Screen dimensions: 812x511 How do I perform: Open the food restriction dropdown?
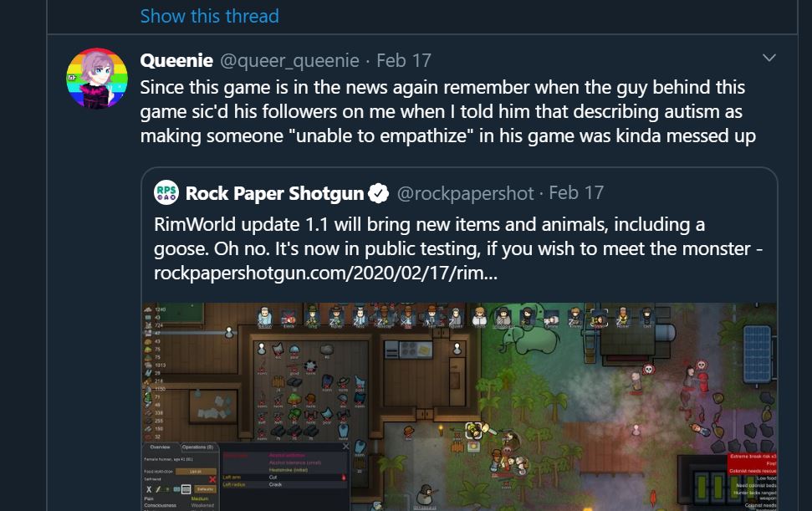[x=196, y=472]
